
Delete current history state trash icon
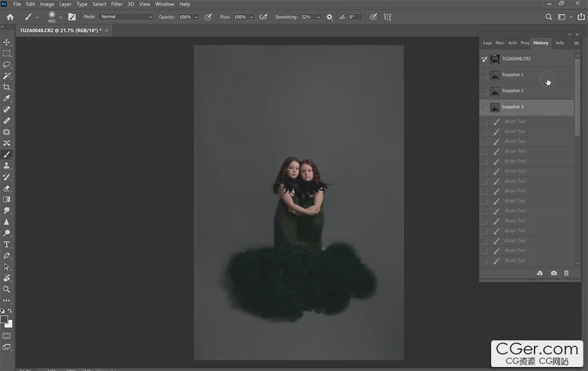(x=566, y=273)
